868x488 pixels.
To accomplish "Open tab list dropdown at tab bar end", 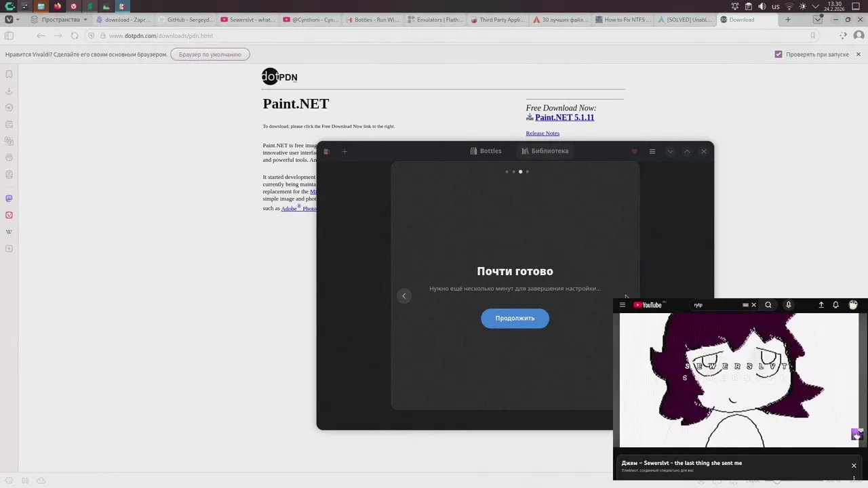I will click(818, 20).
